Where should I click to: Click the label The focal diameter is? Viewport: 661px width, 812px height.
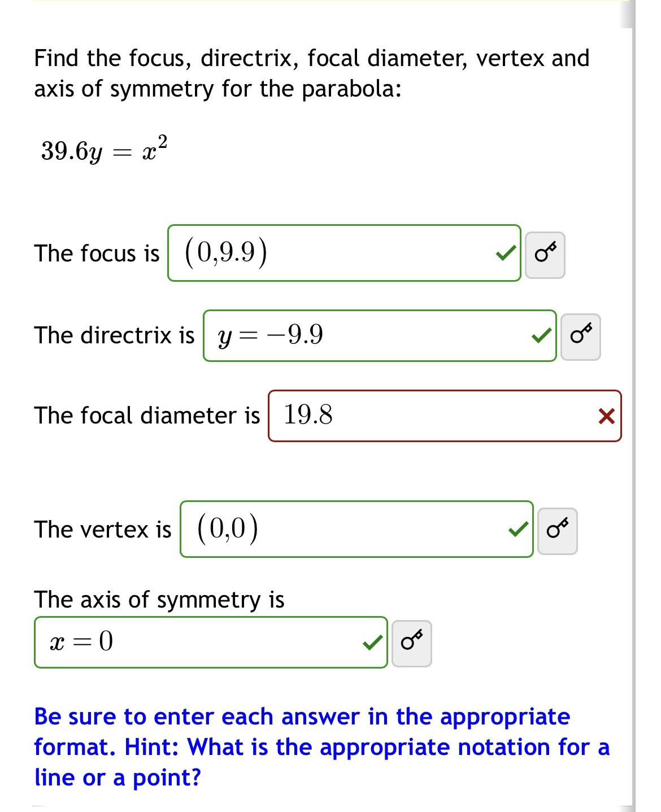[148, 416]
